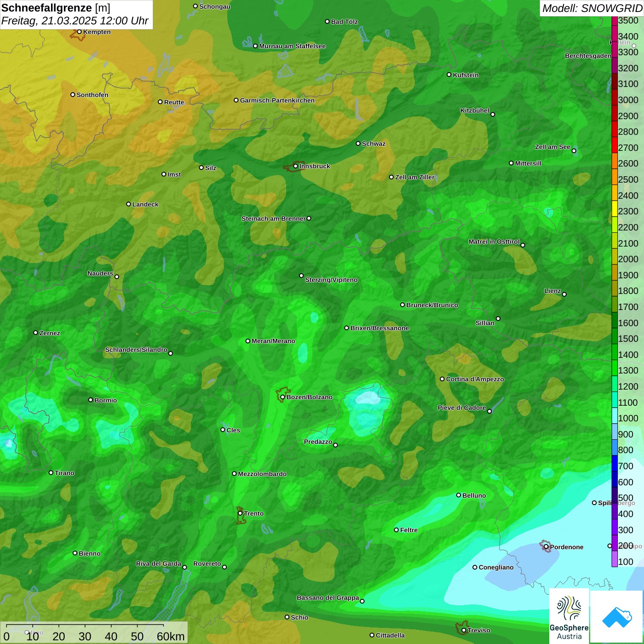Click the Mittersill label
This screenshot has width=644, height=644.
528,163
